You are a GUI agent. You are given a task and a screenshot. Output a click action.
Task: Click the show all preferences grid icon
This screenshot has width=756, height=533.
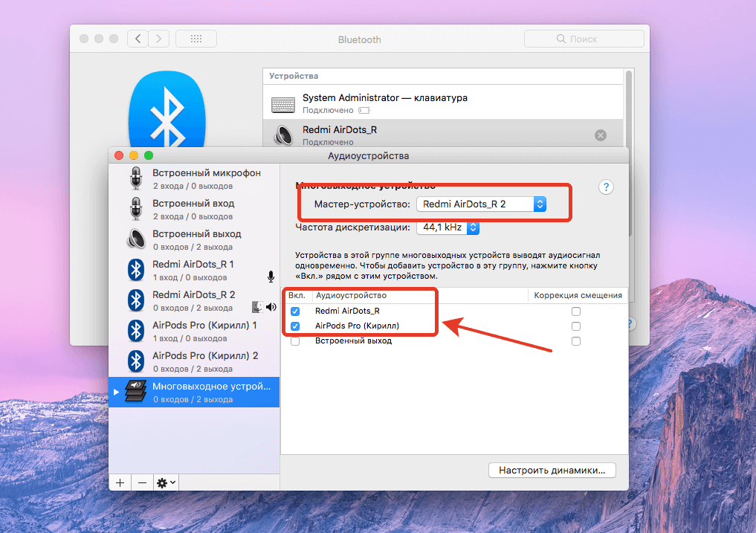196,39
